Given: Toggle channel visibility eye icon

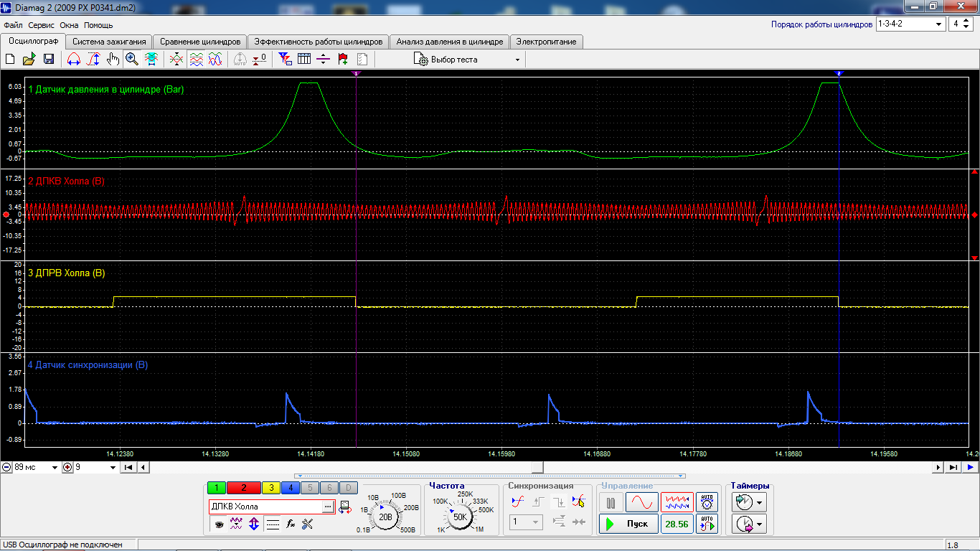Looking at the screenshot, I should point(218,524).
